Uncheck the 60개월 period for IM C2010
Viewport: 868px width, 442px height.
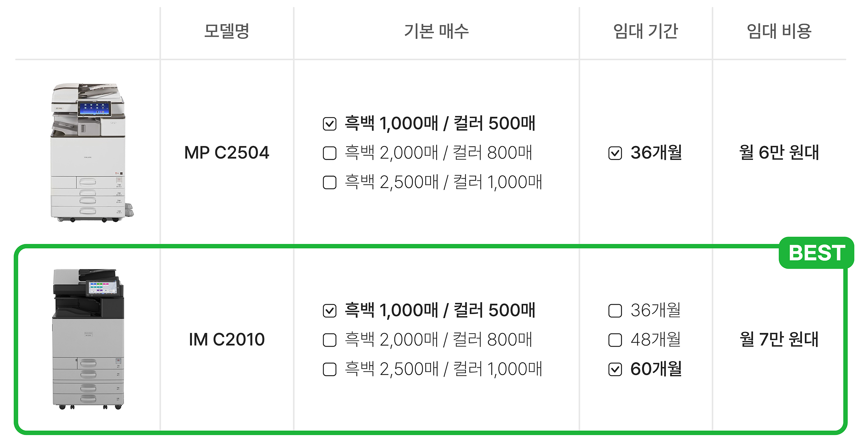(x=615, y=369)
